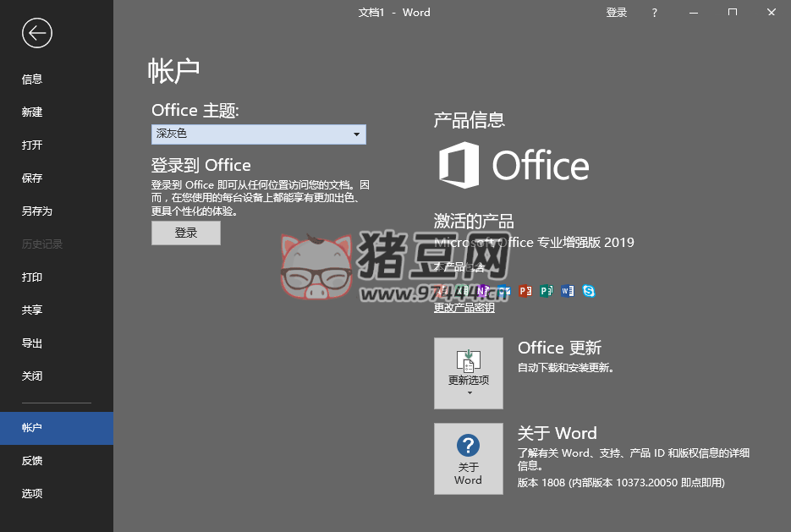
Task: Open 关于 Word via the question mark tile
Action: click(468, 458)
